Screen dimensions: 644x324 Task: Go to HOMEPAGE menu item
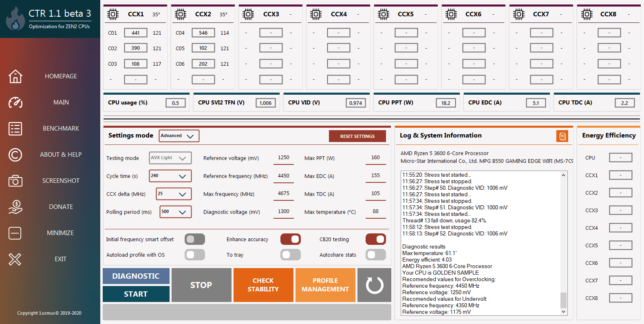61,76
